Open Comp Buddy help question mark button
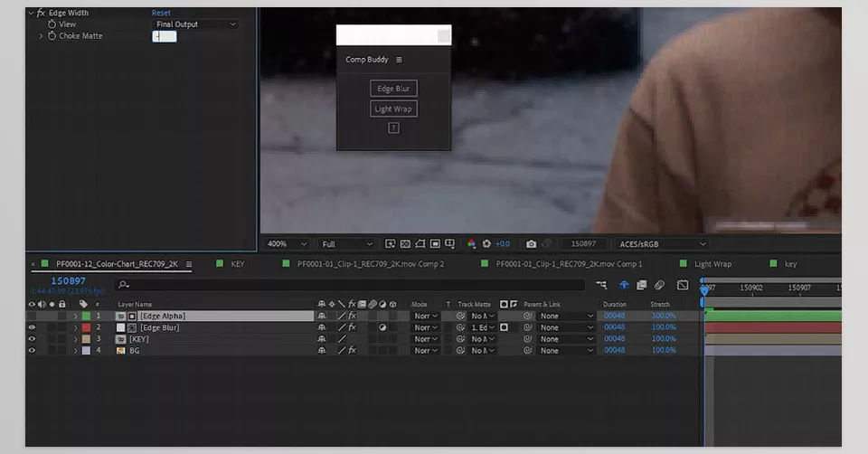The width and height of the screenshot is (868, 454). pyautogui.click(x=393, y=128)
